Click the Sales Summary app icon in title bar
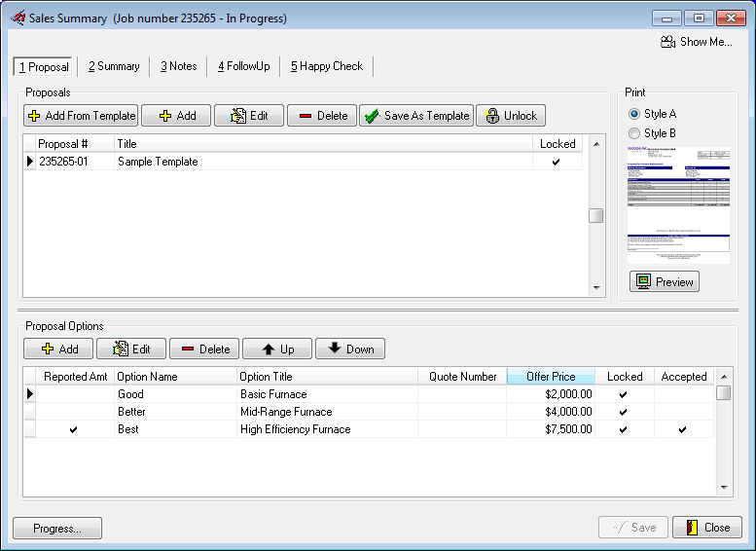756x551 pixels. click(x=18, y=18)
